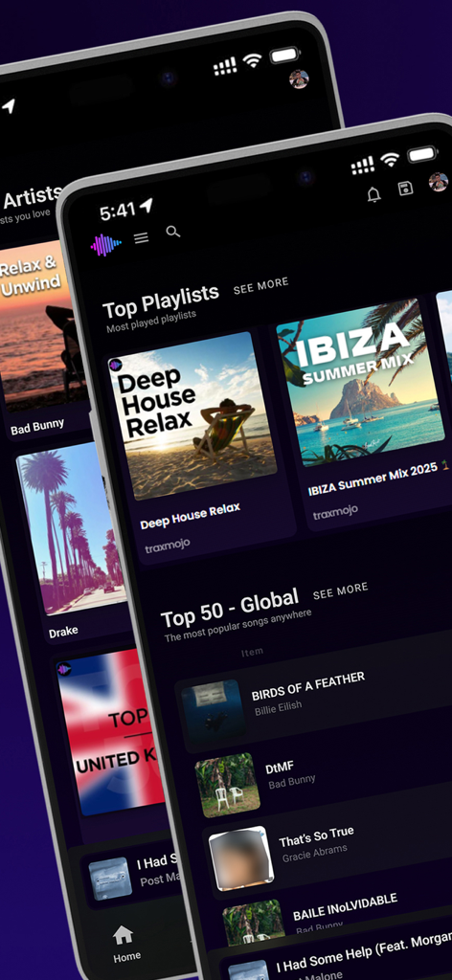The height and width of the screenshot is (980, 452).
Task: Open IBIZA Summer Mix cover art
Action: [x=362, y=382]
